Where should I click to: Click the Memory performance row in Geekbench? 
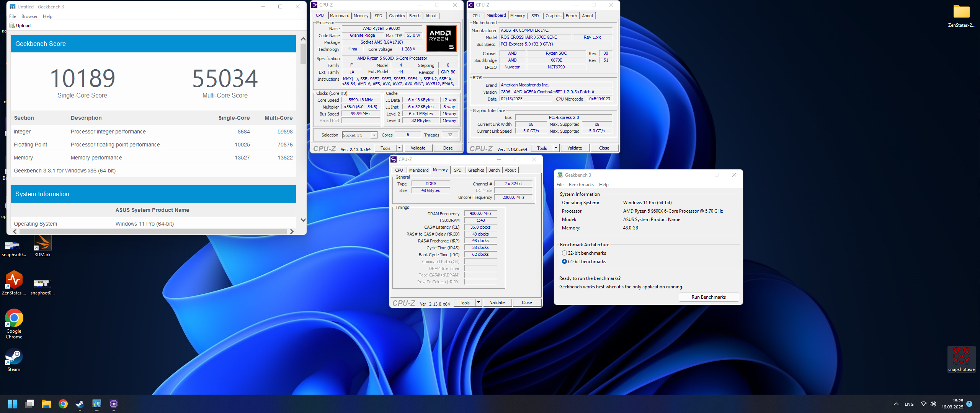tap(153, 158)
